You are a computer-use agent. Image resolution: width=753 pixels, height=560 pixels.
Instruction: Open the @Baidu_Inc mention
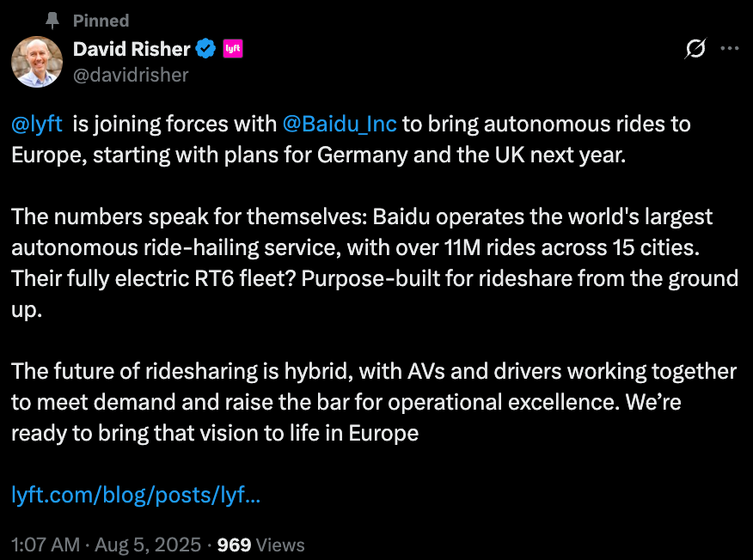pos(340,124)
